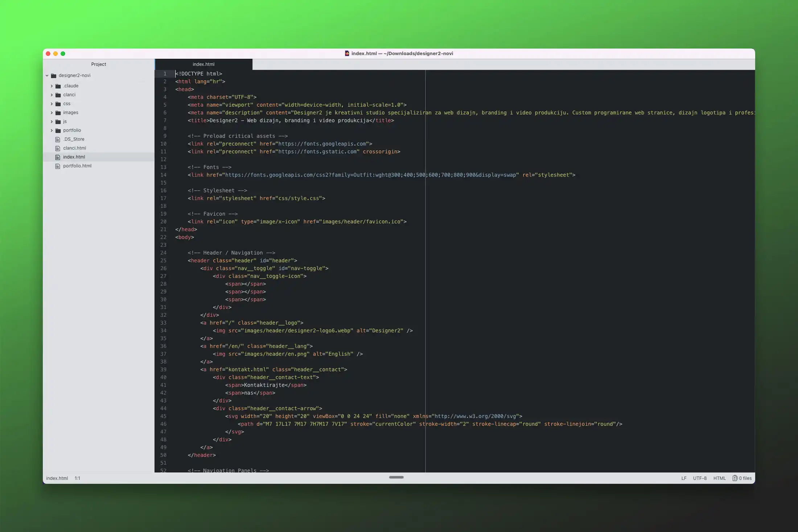The width and height of the screenshot is (798, 532).
Task: Click the file icon in window title
Action: 347,54
